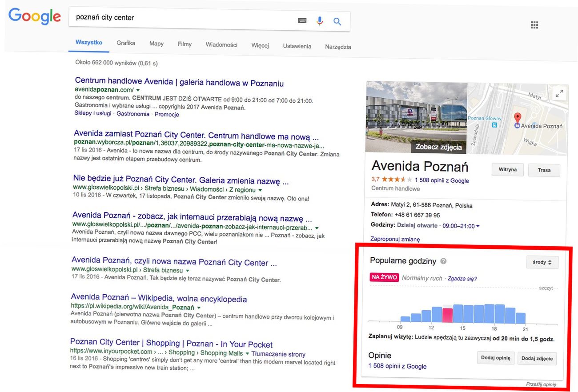The width and height of the screenshot is (578, 392).
Task: Click the star rating of Avenida Poznań
Action: (x=396, y=180)
